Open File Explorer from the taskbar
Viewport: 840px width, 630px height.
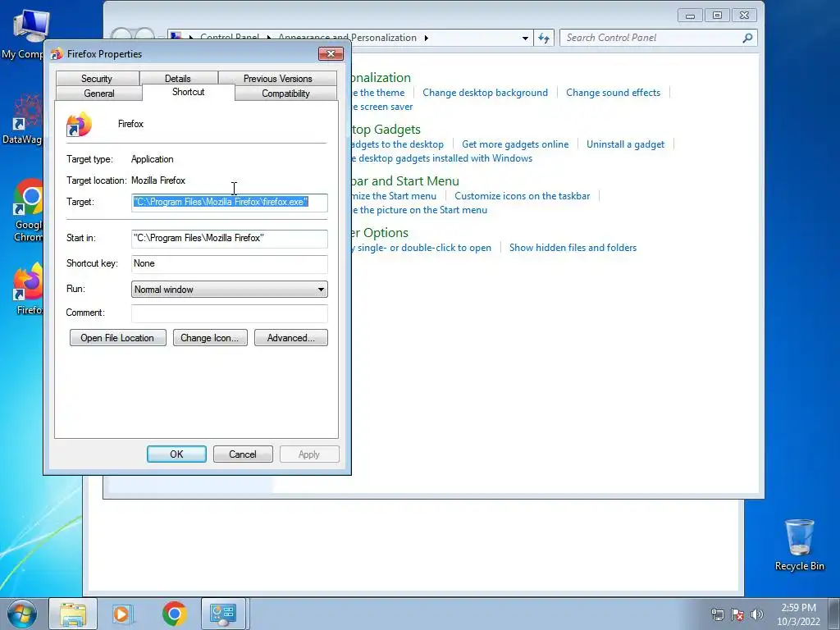pos(73,614)
